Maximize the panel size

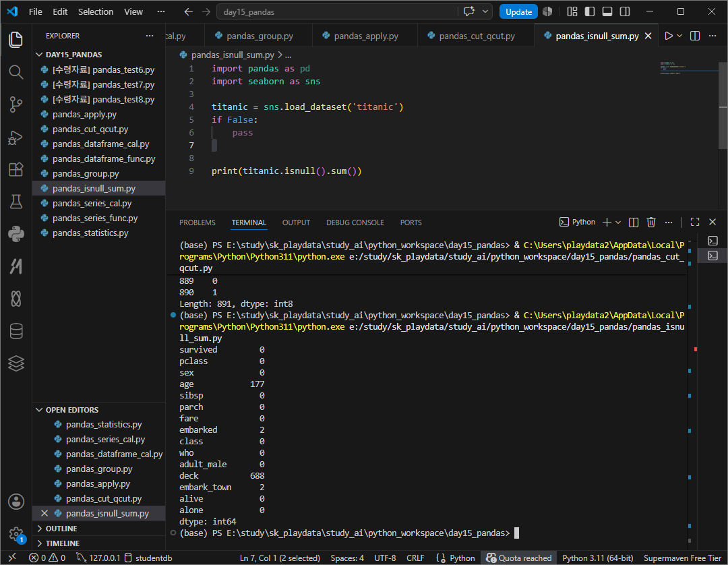point(695,222)
